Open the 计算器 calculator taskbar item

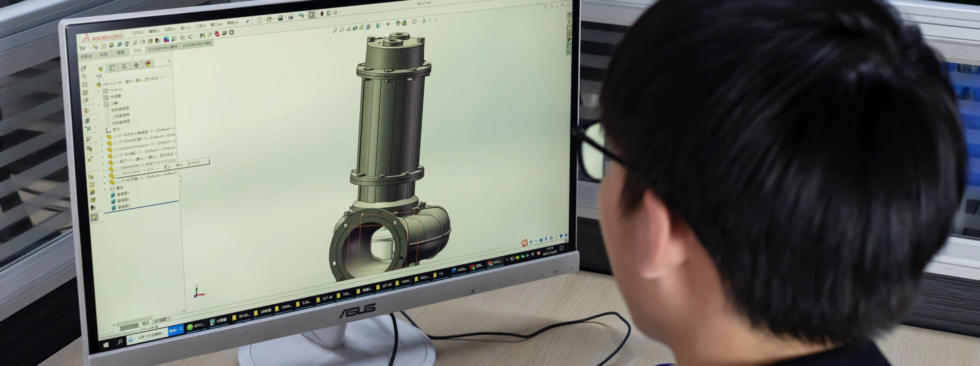point(218,321)
